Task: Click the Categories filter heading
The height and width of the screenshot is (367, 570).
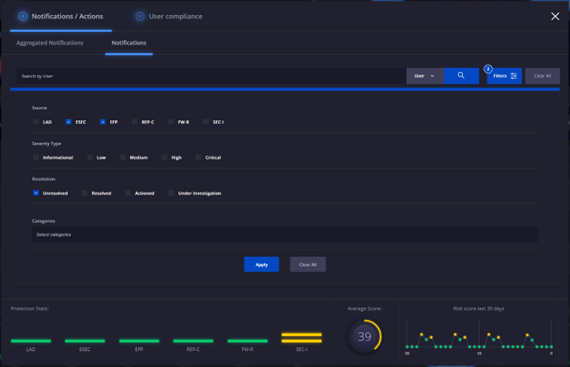Action: (44, 221)
